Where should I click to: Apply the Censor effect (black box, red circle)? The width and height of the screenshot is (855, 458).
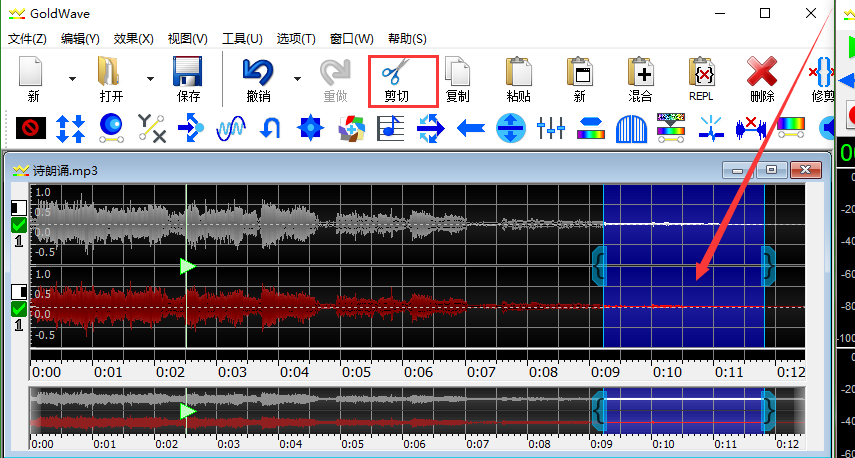[x=31, y=128]
